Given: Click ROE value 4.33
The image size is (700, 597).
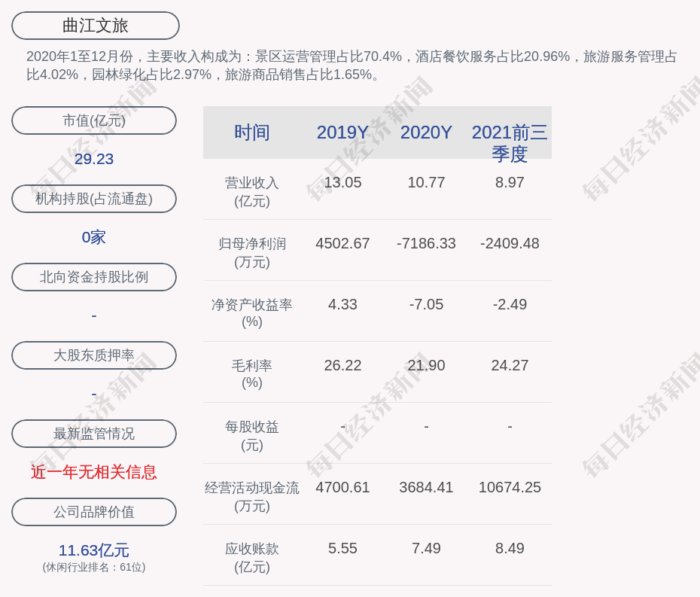Looking at the screenshot, I should point(342,305).
